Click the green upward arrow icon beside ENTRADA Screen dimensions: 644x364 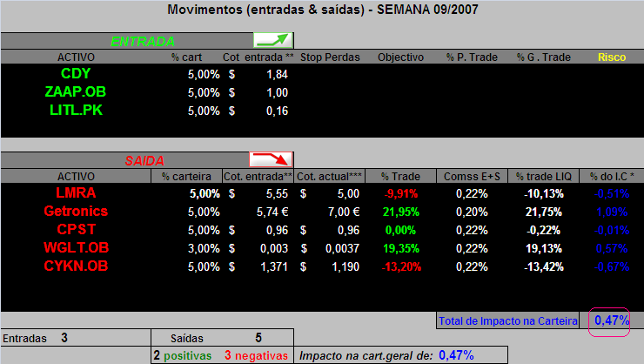click(273, 40)
